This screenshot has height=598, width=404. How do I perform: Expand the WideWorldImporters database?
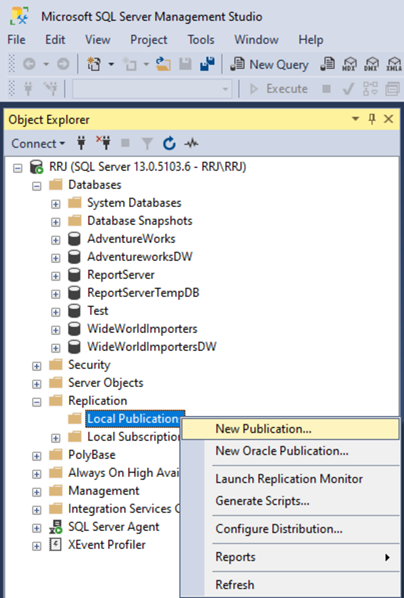(x=56, y=330)
